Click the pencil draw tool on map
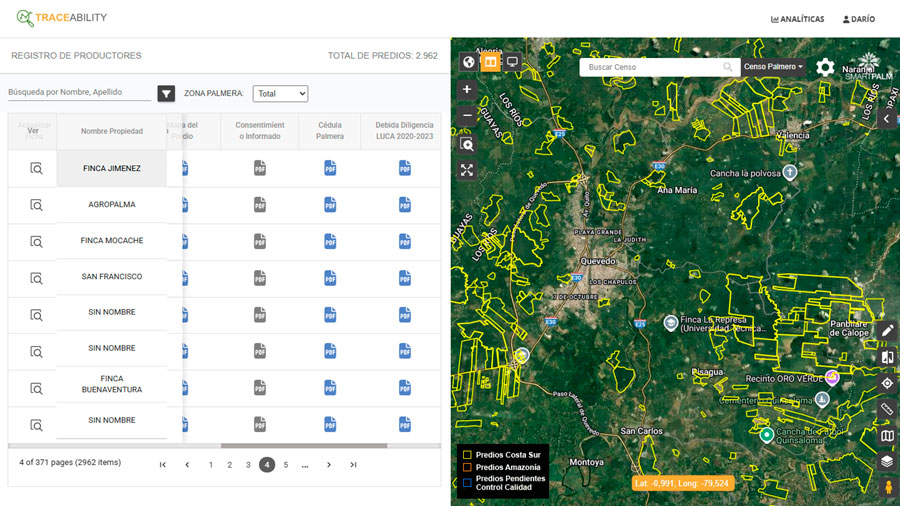This screenshot has width=900, height=506. [x=886, y=330]
